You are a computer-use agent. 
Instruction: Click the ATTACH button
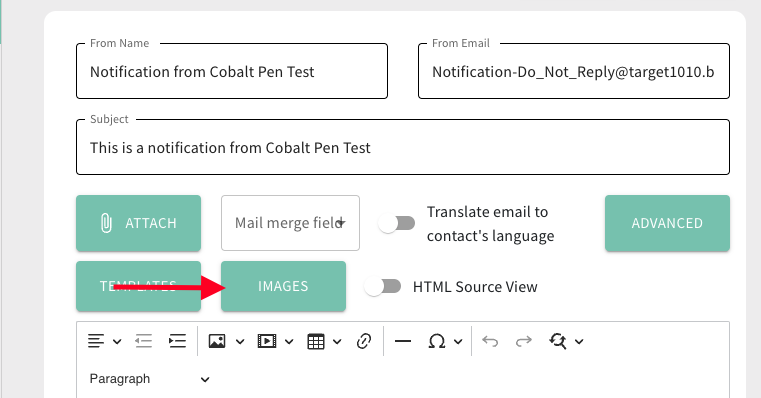point(138,223)
